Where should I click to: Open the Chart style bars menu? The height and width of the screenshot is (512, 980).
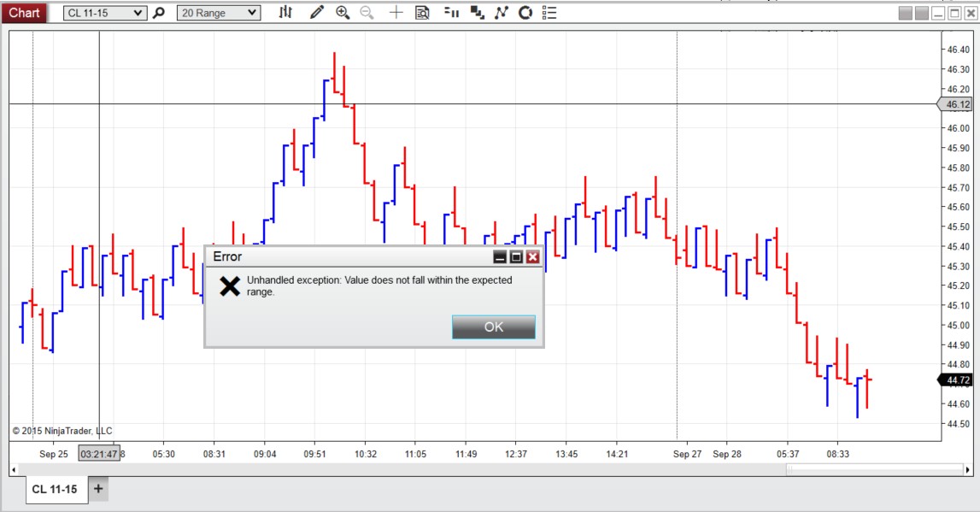pyautogui.click(x=285, y=13)
